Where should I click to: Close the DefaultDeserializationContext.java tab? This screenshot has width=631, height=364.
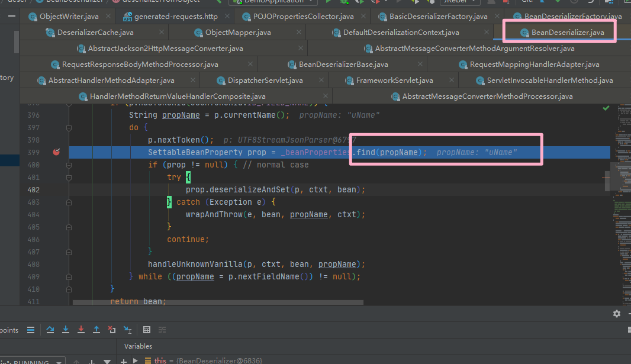487,32
